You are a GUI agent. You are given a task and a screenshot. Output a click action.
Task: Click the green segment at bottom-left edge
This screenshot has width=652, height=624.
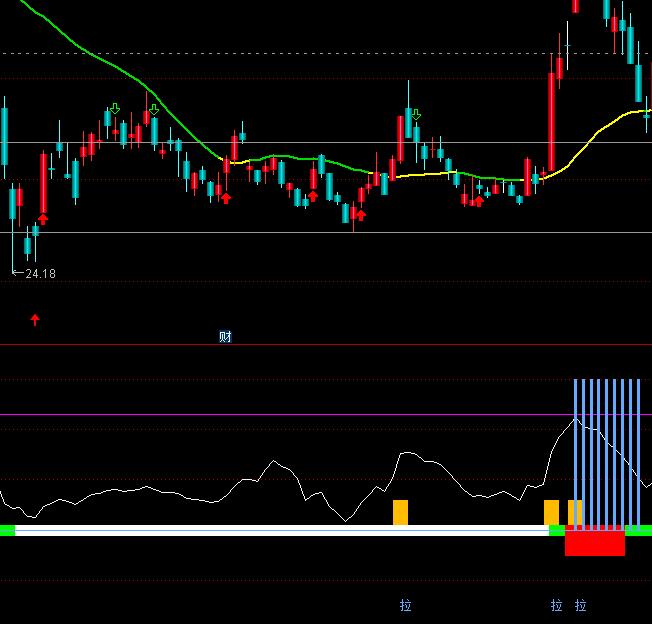7,530
